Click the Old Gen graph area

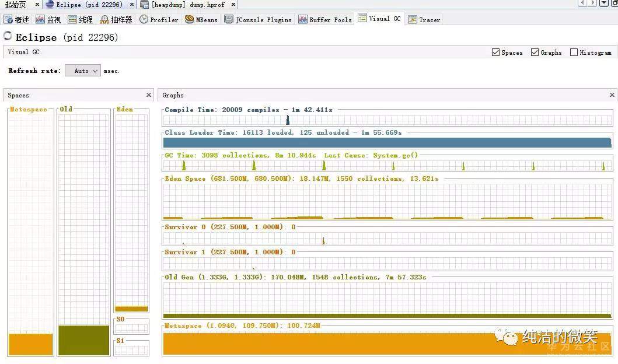click(388, 300)
